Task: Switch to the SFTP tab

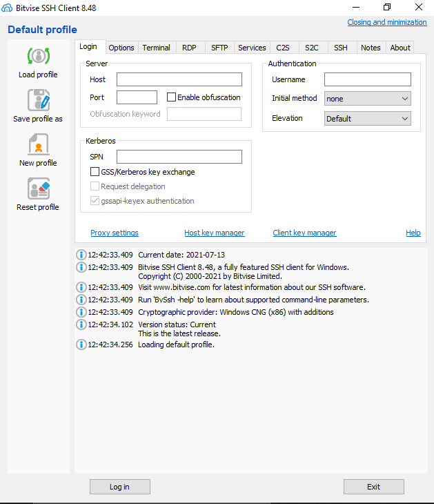Action: click(219, 48)
